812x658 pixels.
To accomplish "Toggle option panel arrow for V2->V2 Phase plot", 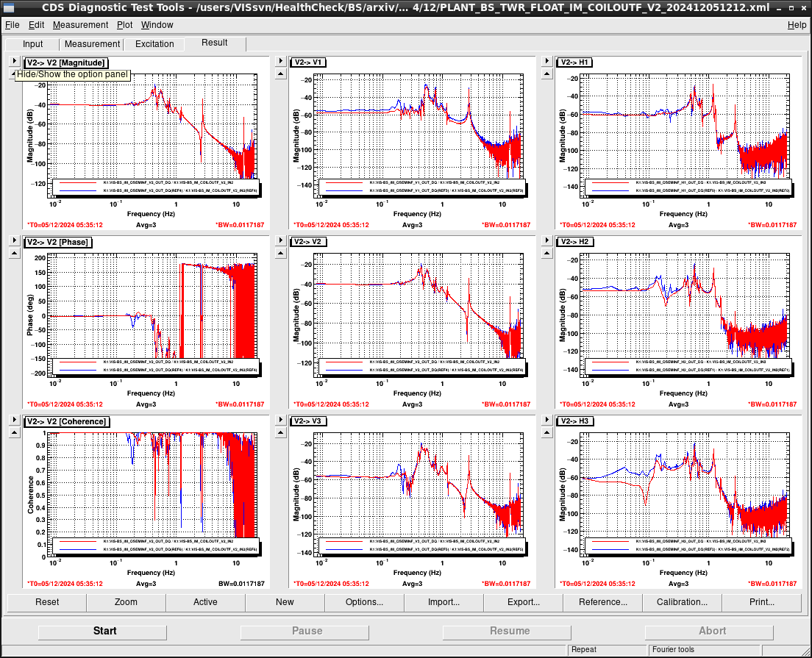I will coord(15,240).
